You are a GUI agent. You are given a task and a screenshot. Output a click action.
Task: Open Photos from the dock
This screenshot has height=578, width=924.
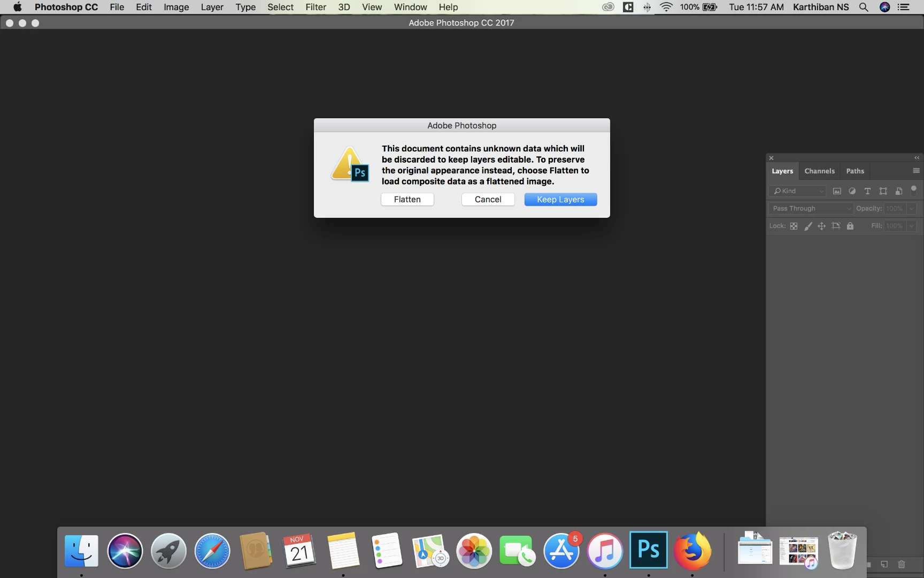[x=474, y=551]
